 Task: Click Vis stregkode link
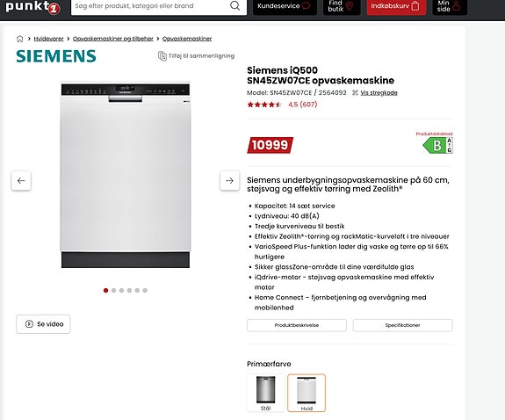click(379, 93)
